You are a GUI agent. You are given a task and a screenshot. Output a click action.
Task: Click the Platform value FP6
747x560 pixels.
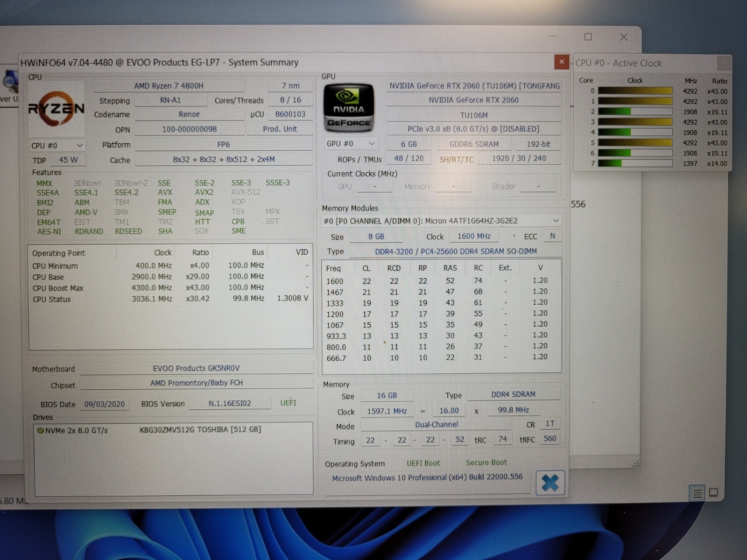tap(224, 145)
